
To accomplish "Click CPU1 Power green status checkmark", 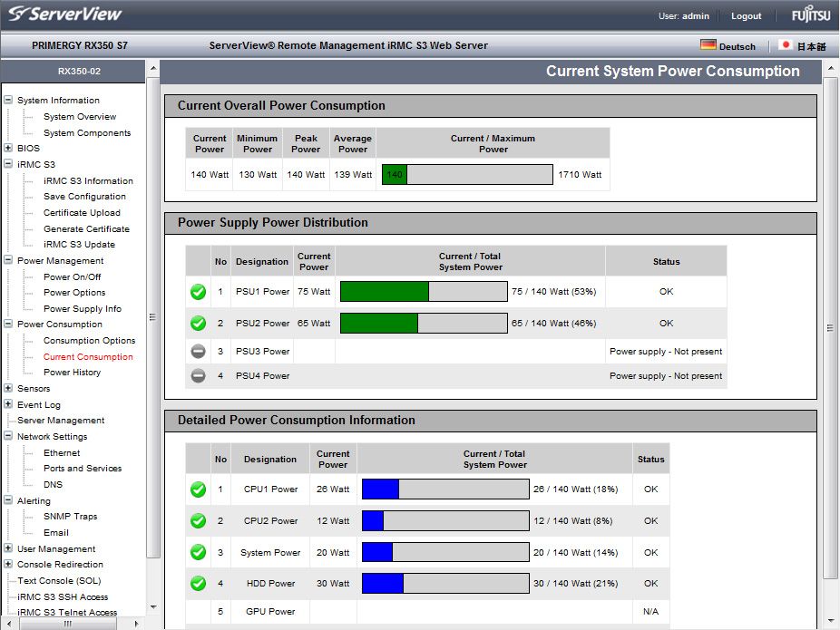I will click(199, 489).
